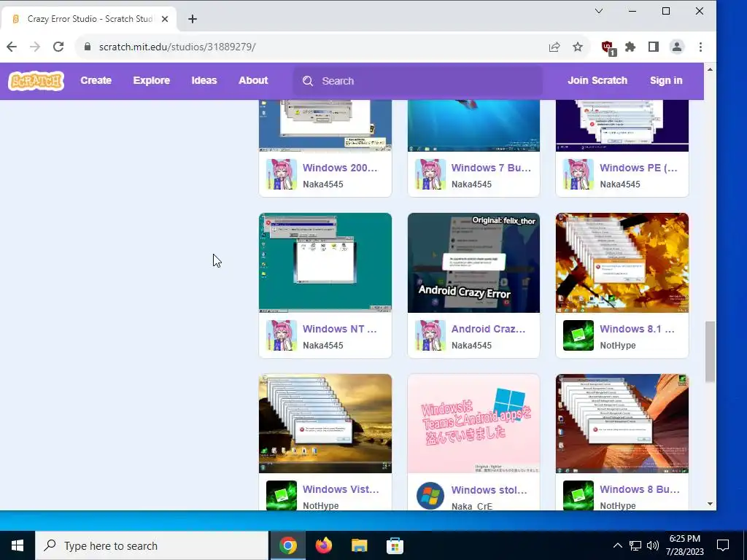The height and width of the screenshot is (560, 747).
Task: Click Join Scratch
Action: (597, 80)
